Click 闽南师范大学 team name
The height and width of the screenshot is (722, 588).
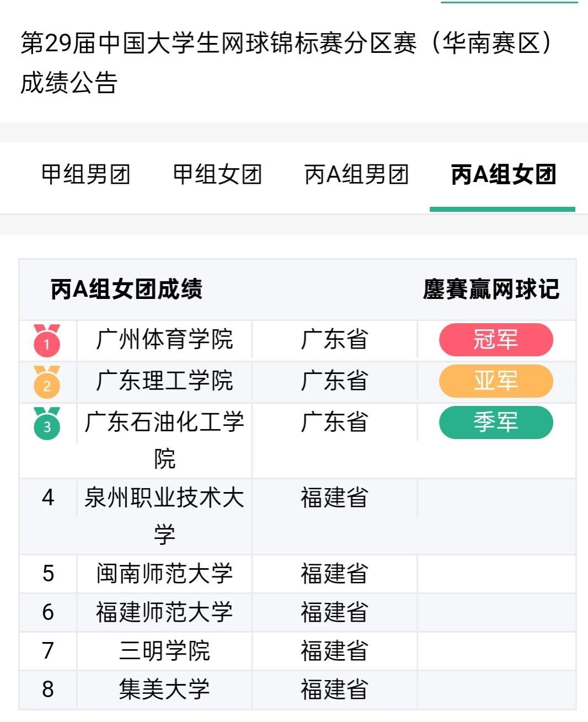[164, 574]
